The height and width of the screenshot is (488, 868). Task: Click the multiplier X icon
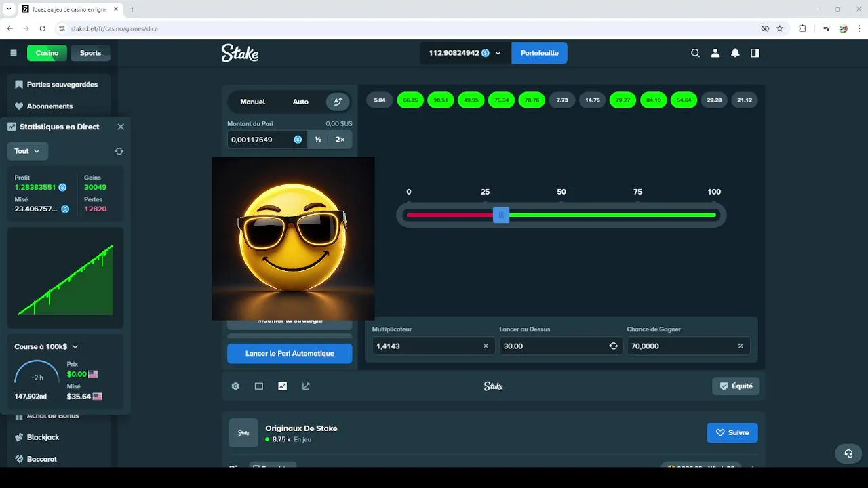coord(486,346)
